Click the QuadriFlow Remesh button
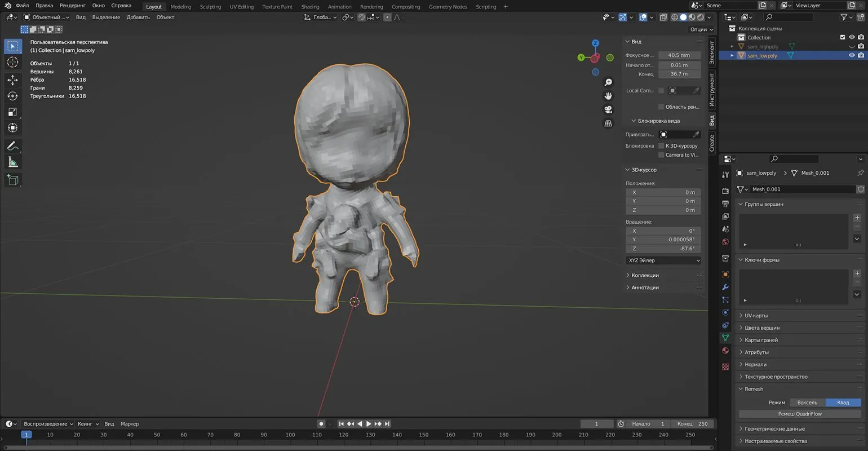Screen dimensions: 868x451 pyautogui.click(x=800, y=414)
